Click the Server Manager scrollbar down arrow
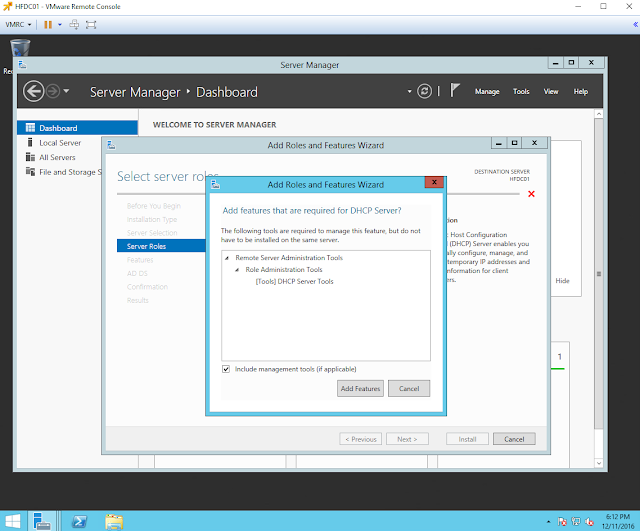 pyautogui.click(x=599, y=463)
